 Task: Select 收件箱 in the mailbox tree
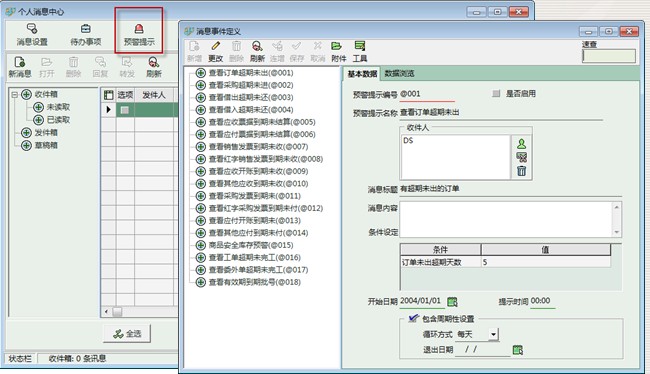46,95
